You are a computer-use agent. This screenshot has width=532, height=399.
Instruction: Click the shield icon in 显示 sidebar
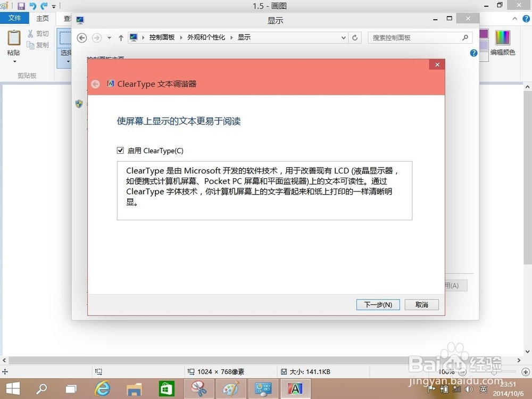(x=79, y=104)
